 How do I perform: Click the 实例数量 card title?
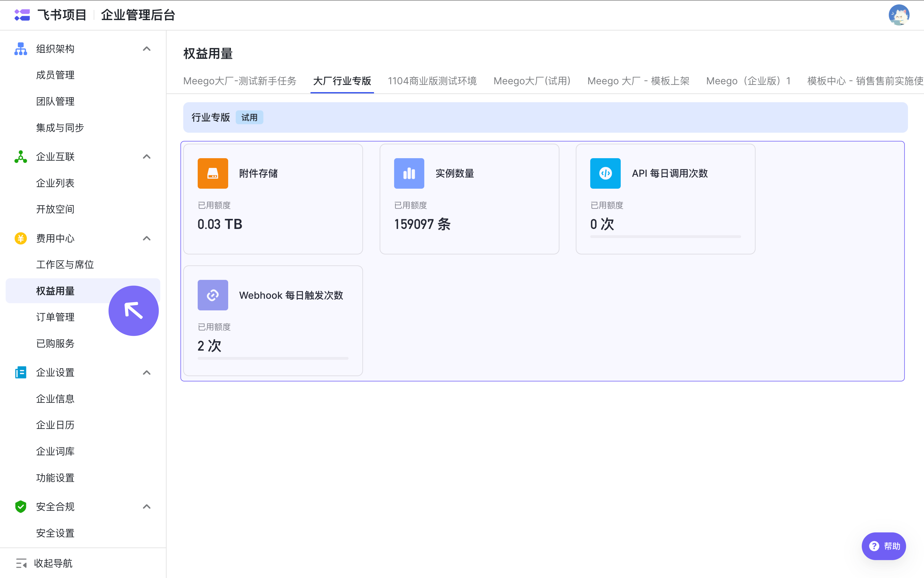pos(455,174)
